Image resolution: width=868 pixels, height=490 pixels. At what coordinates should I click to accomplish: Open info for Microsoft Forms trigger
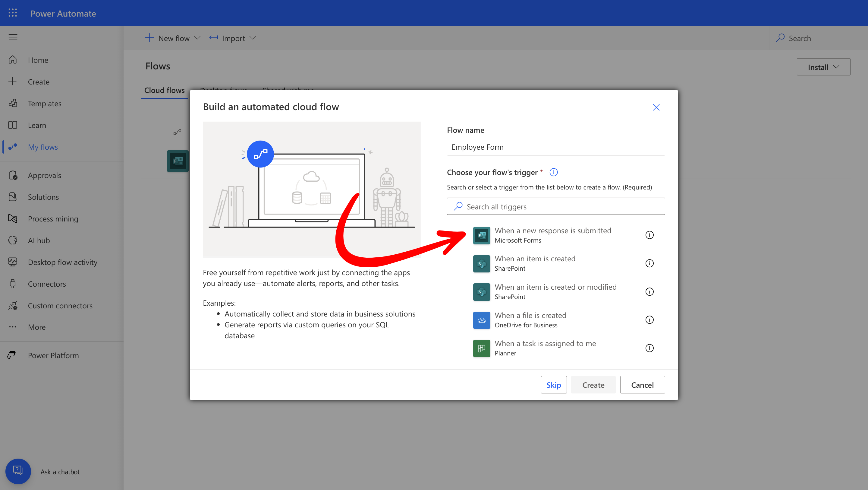[649, 235]
